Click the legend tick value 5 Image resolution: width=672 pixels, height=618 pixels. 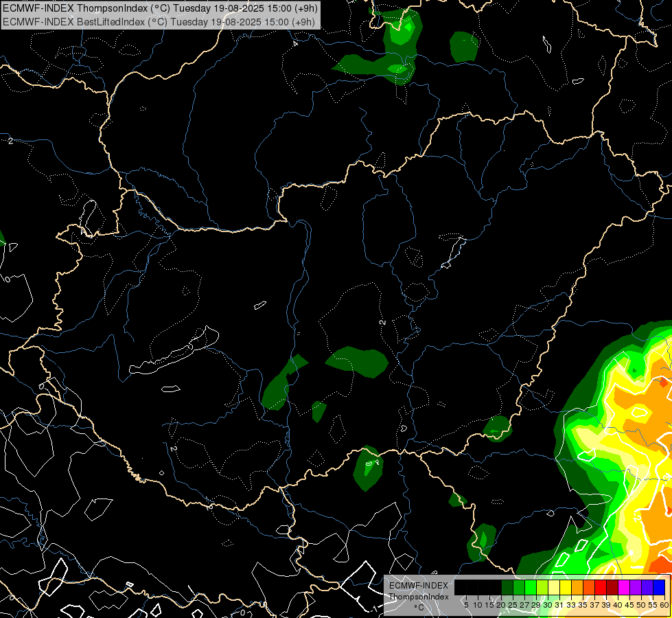pos(466,605)
